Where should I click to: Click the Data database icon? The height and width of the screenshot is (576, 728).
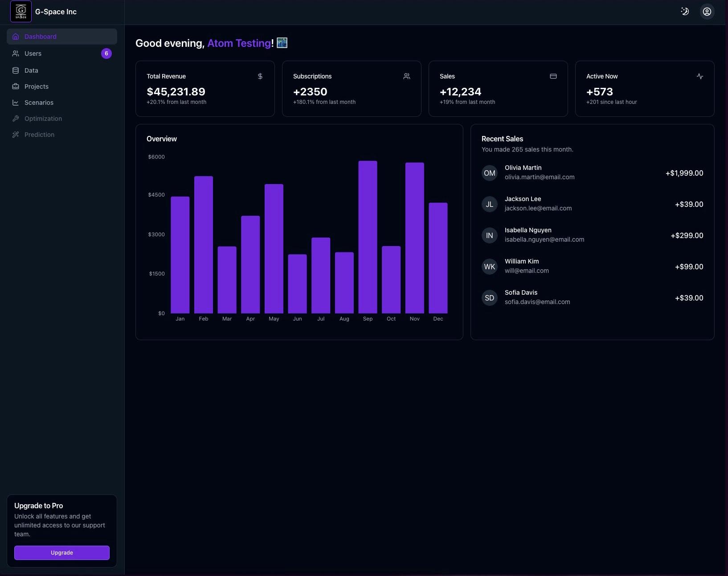click(16, 70)
